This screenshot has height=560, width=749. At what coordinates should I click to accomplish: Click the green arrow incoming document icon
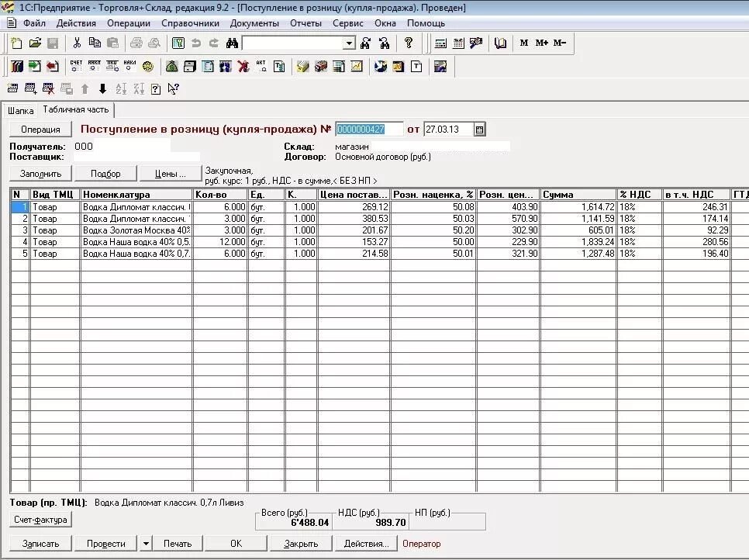tap(35, 67)
